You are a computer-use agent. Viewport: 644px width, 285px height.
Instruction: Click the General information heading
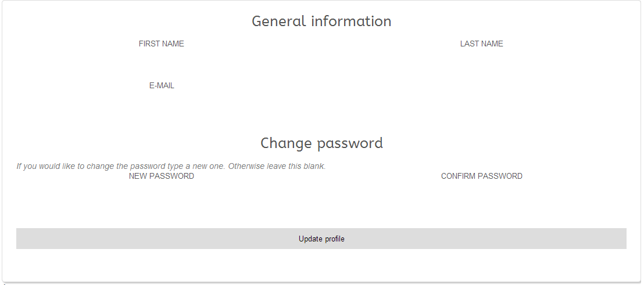pyautogui.click(x=321, y=21)
